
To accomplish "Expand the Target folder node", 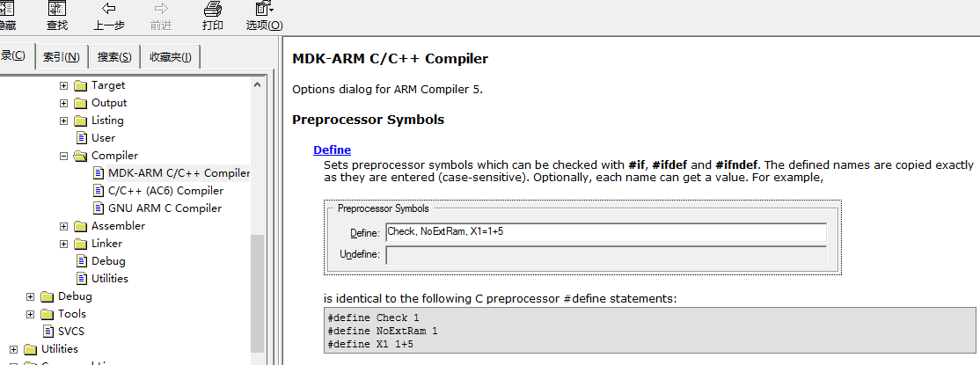I will tap(63, 85).
